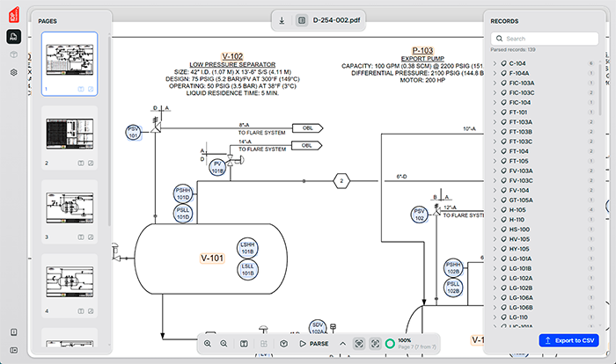Click the download icon beside the file name
The width and height of the screenshot is (616, 364).
pos(281,19)
